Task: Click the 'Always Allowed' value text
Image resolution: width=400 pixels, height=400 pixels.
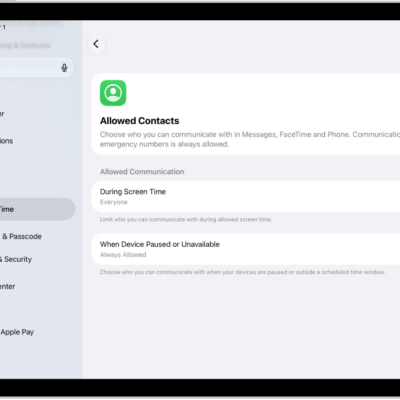Action: click(123, 255)
